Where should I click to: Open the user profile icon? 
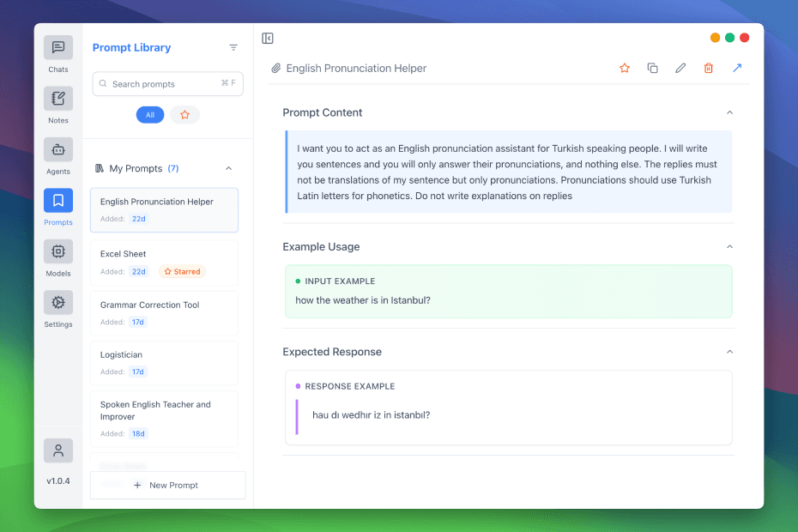pos(57,450)
